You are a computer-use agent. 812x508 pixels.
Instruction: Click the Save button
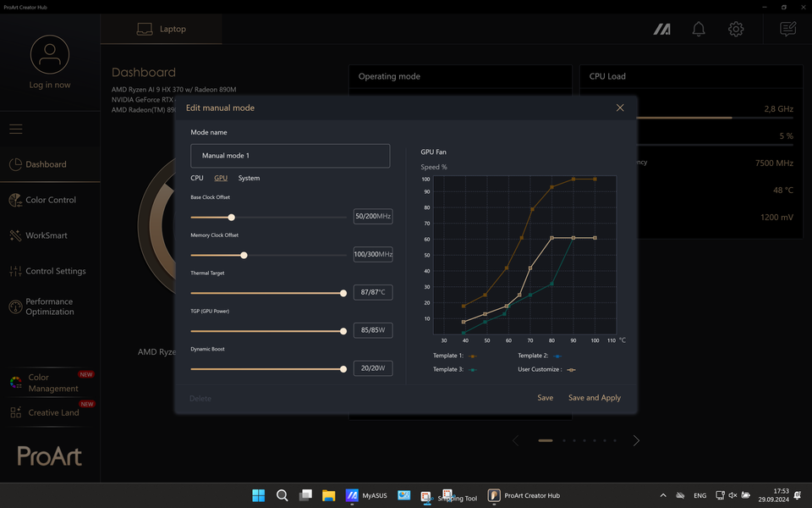tap(546, 398)
